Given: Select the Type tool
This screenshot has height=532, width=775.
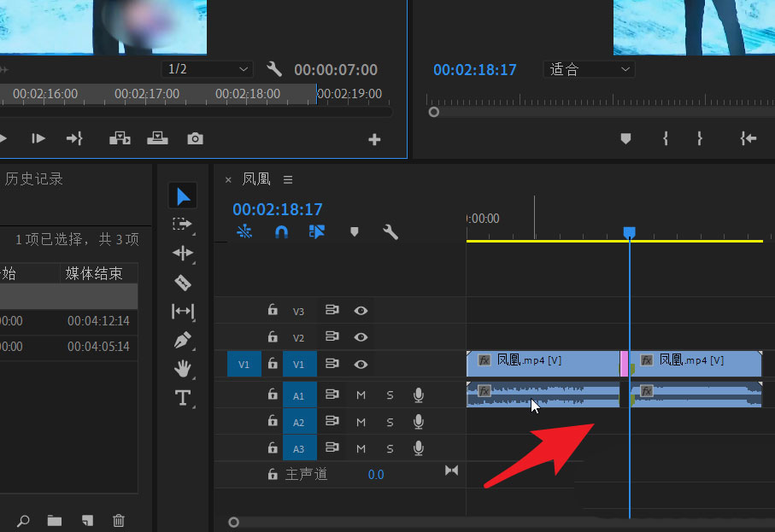Looking at the screenshot, I should (182, 398).
